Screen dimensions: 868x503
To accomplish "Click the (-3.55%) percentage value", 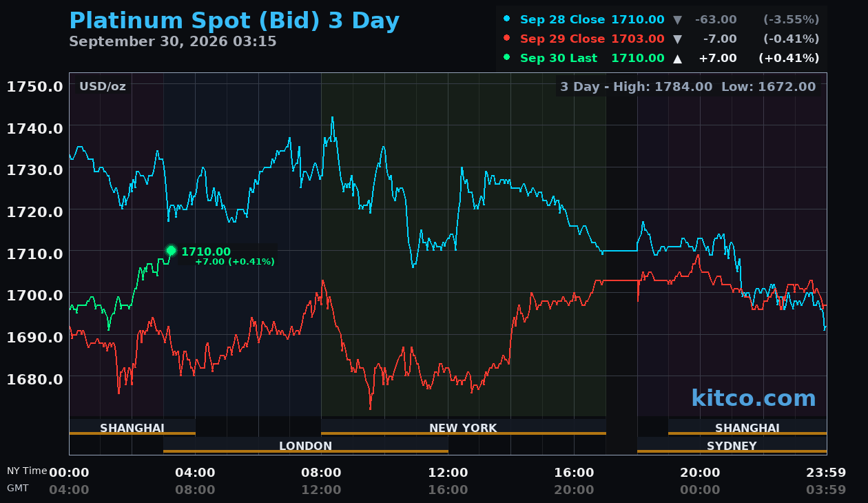I will pyautogui.click(x=792, y=20).
